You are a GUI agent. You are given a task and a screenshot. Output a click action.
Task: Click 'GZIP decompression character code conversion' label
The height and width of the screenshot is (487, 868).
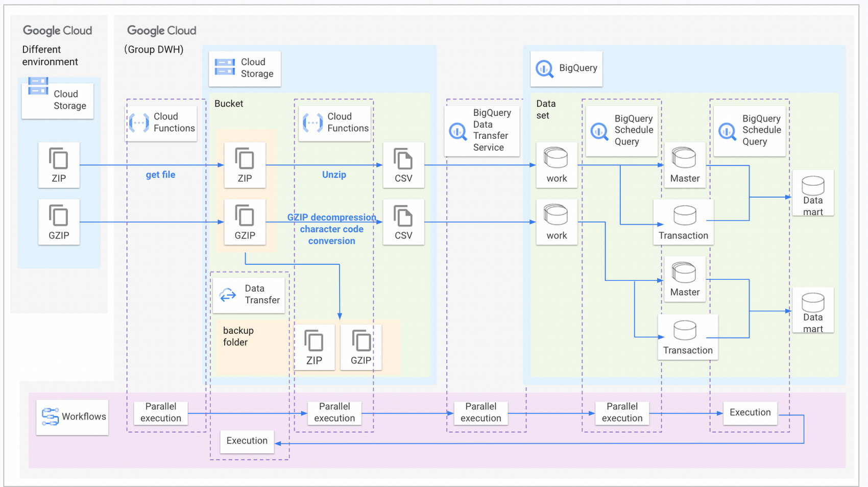coord(332,229)
